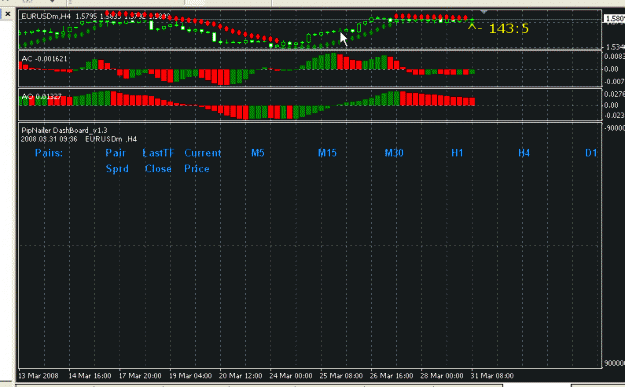Click the 25 Mar 08:00 time axis label
Viewport: 625px width, 387px height.
click(341, 376)
